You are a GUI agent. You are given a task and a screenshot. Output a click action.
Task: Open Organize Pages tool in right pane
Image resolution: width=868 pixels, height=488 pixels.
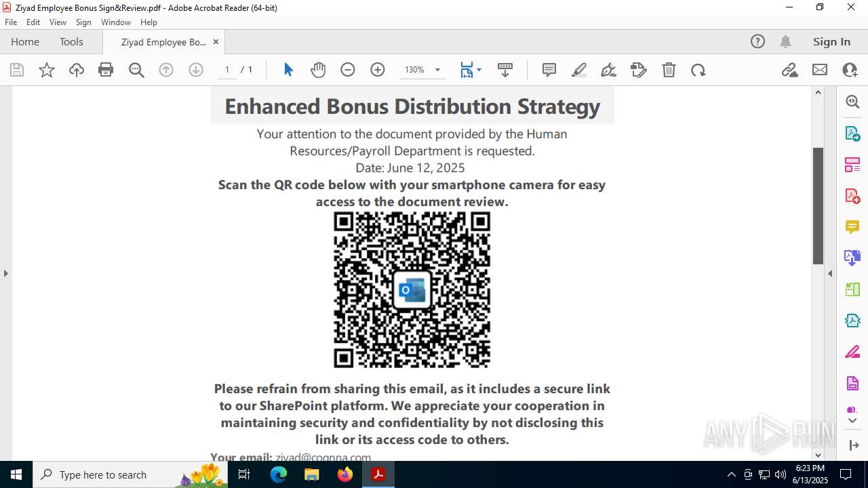pyautogui.click(x=852, y=164)
